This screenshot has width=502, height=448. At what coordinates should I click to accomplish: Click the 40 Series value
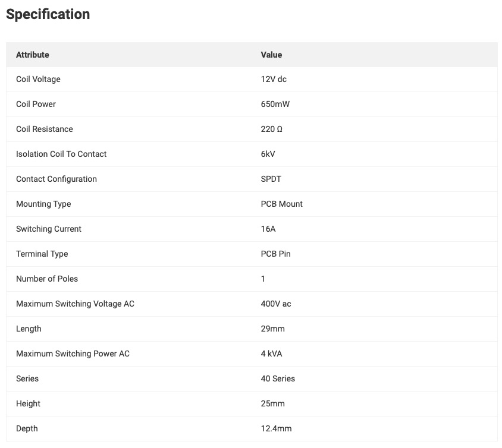278,378
